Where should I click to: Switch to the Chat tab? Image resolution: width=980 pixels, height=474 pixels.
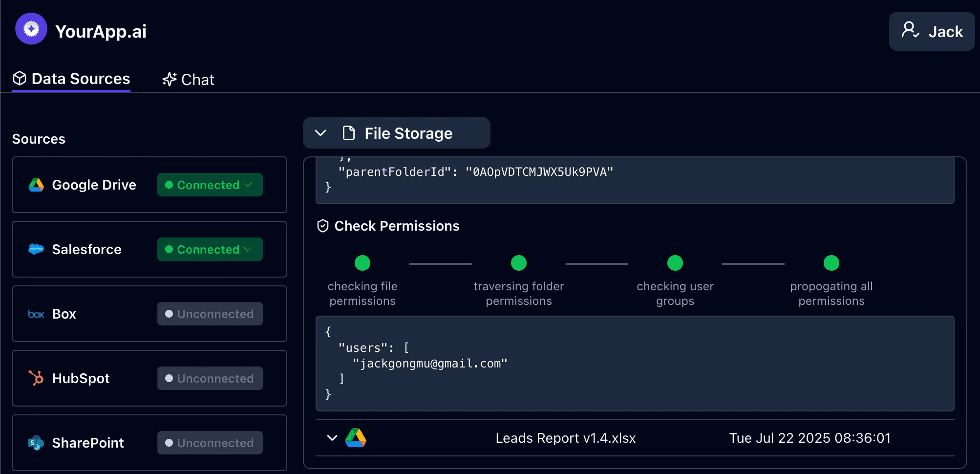pos(189,79)
